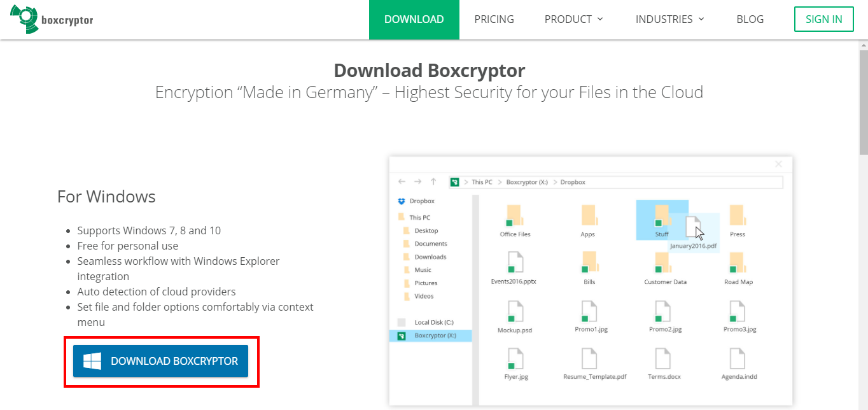
Task: Select Documents folder in sidebar
Action: [425, 244]
